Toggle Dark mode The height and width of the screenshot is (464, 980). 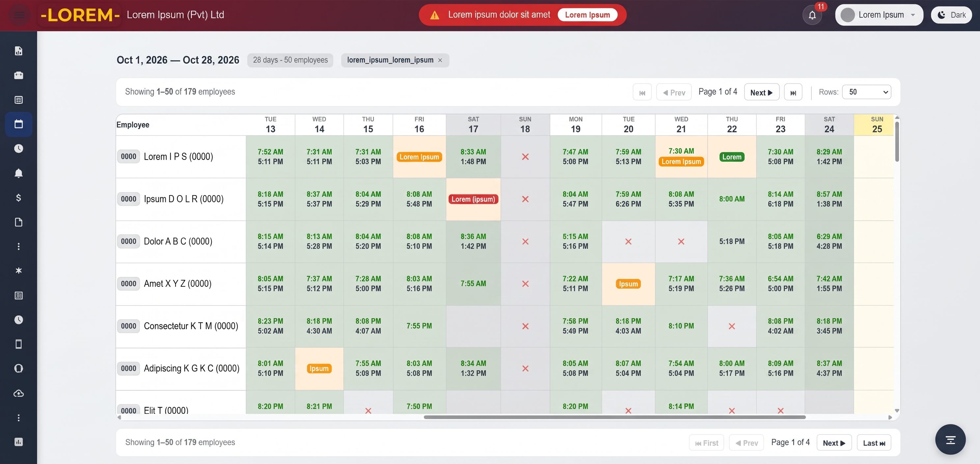coord(951,15)
